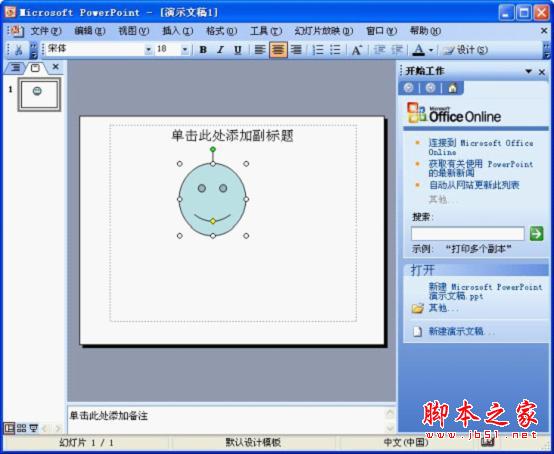Align text to the left
554x454 pixels.
[260, 50]
